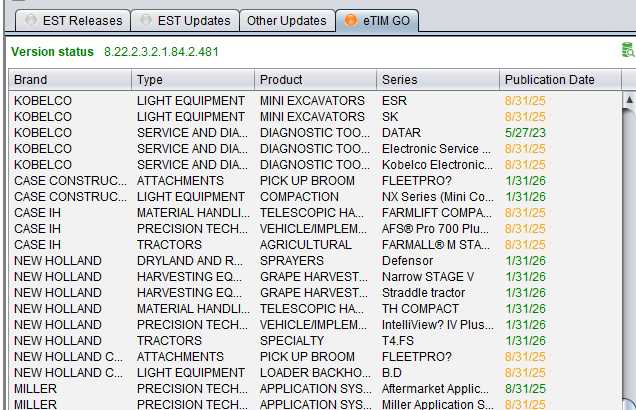Sort by the Type column header
This screenshot has height=410, width=636.
[193, 79]
